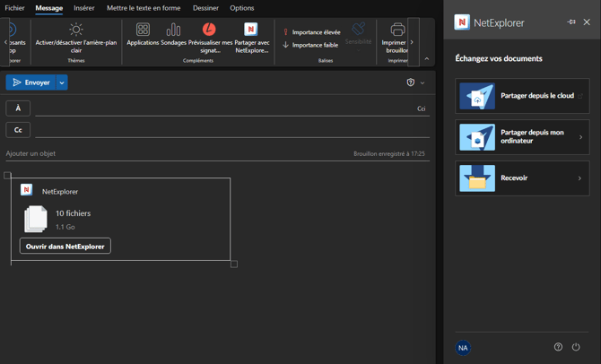Click the Recevoir folder thumbnail

tap(477, 178)
